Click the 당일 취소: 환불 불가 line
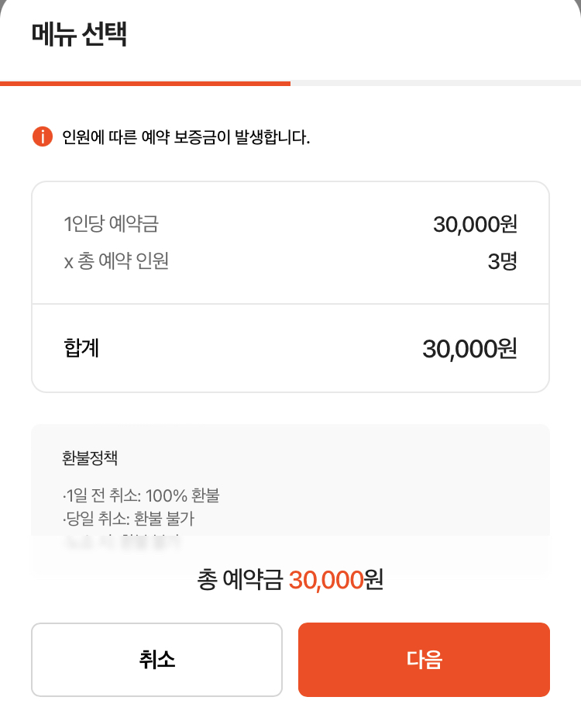Screen dimensions: 581x728 click(x=129, y=518)
